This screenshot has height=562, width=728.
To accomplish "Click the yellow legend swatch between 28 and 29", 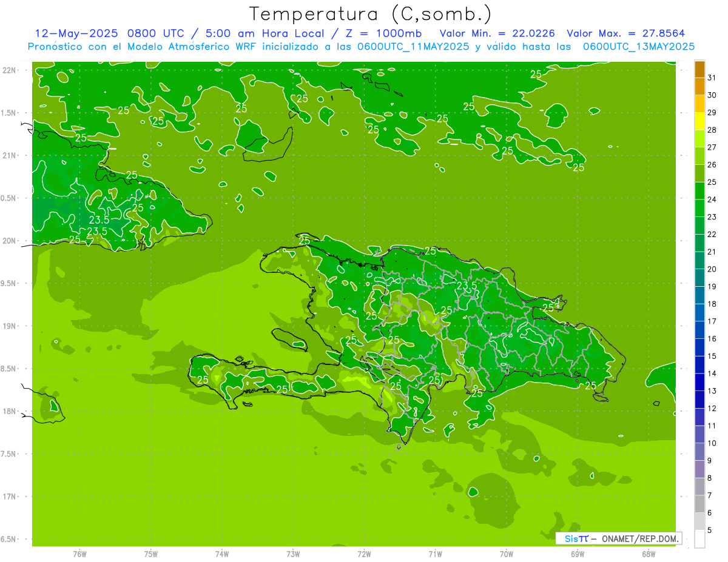I will coord(699,121).
